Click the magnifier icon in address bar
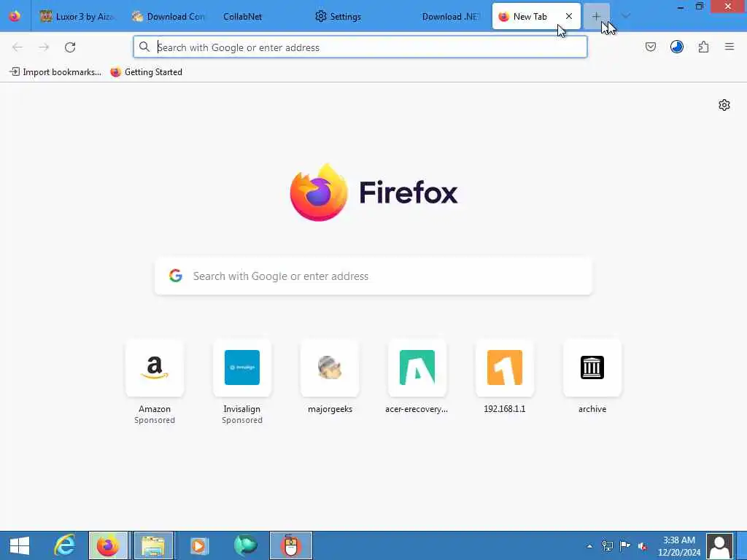Viewport: 747px width, 560px height. point(144,47)
